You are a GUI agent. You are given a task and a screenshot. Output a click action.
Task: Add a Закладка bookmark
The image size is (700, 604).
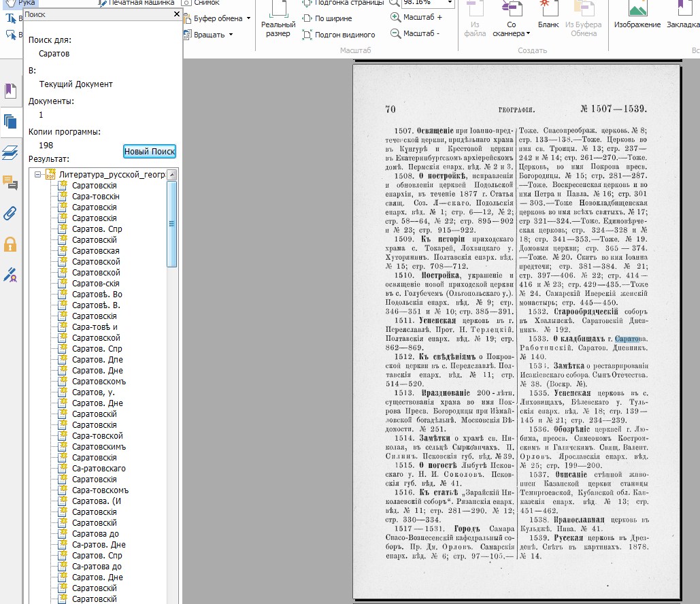pos(683,16)
